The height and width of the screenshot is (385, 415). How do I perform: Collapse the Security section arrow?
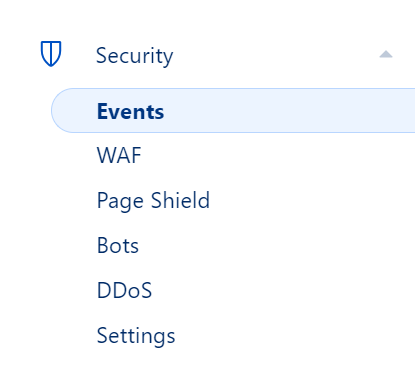point(386,54)
